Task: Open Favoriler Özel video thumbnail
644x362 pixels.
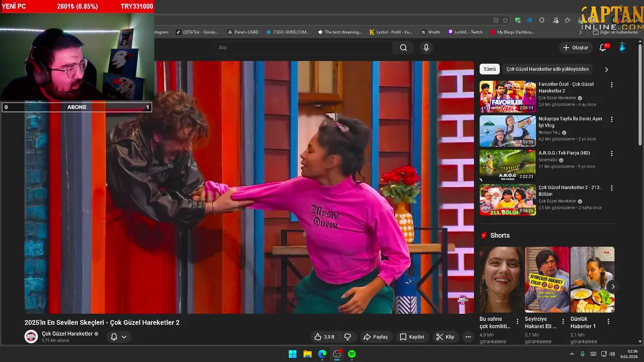Action: [x=508, y=97]
